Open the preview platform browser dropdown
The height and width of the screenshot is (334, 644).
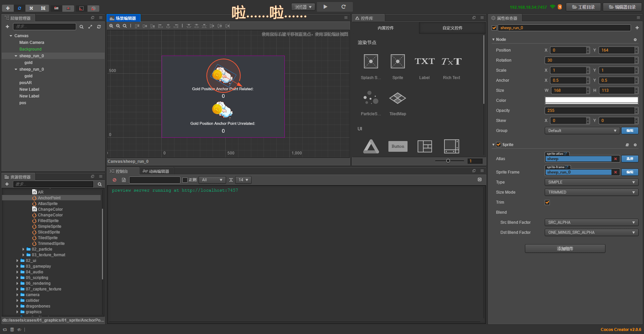303,7
